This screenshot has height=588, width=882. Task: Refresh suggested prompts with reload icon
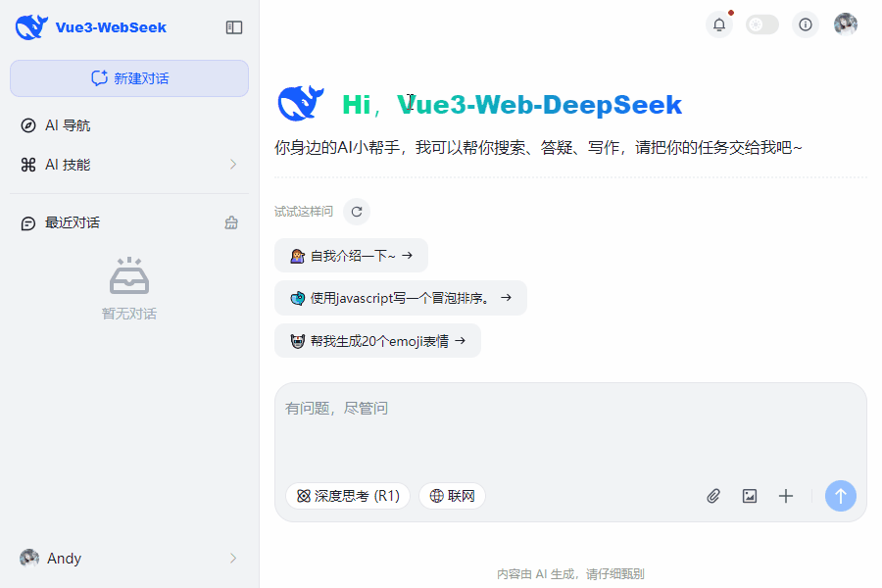coord(357,212)
